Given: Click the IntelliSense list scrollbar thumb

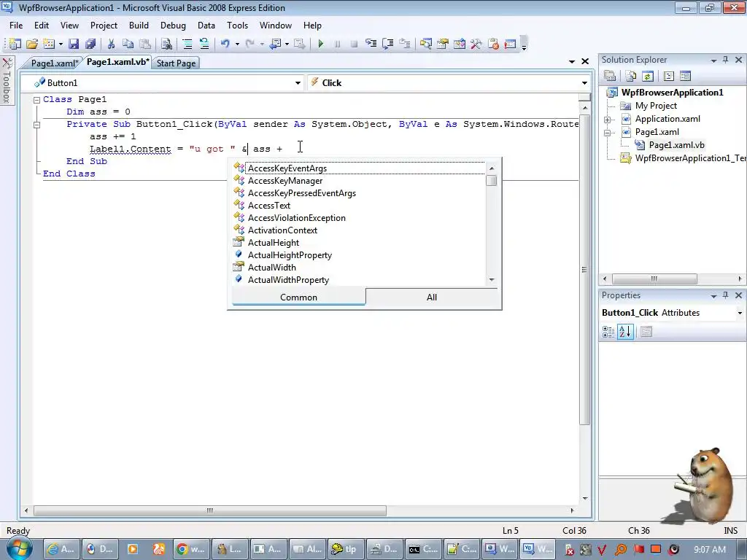Looking at the screenshot, I should pyautogui.click(x=492, y=181).
